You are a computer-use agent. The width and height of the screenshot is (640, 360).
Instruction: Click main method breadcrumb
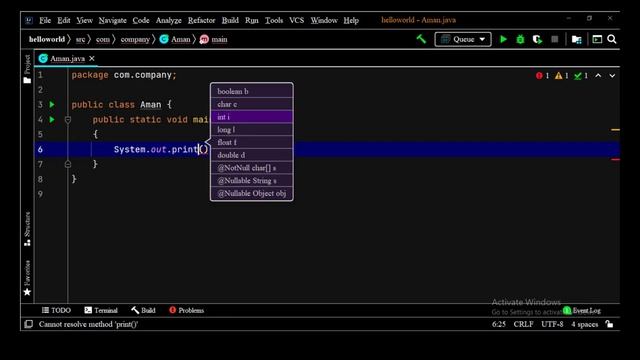tap(213, 39)
